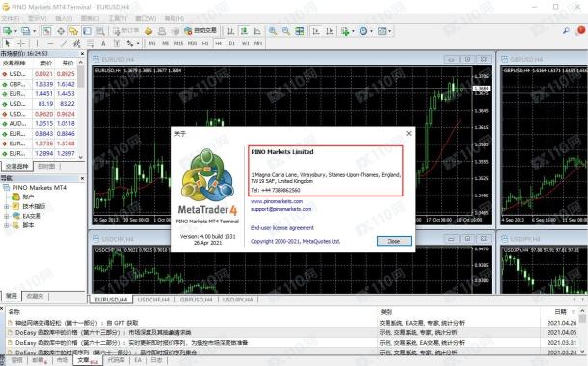Expand the 技术指标 node in Navigator

pyautogui.click(x=6, y=206)
